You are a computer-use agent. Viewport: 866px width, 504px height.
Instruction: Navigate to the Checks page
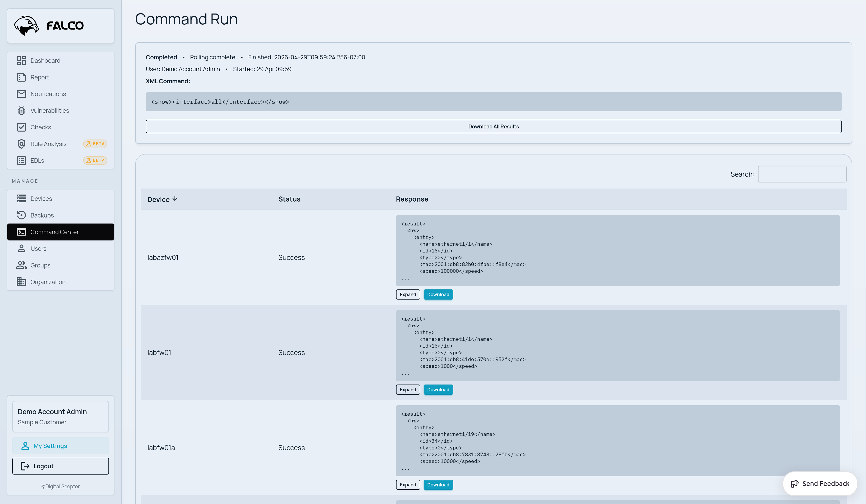(x=60, y=127)
